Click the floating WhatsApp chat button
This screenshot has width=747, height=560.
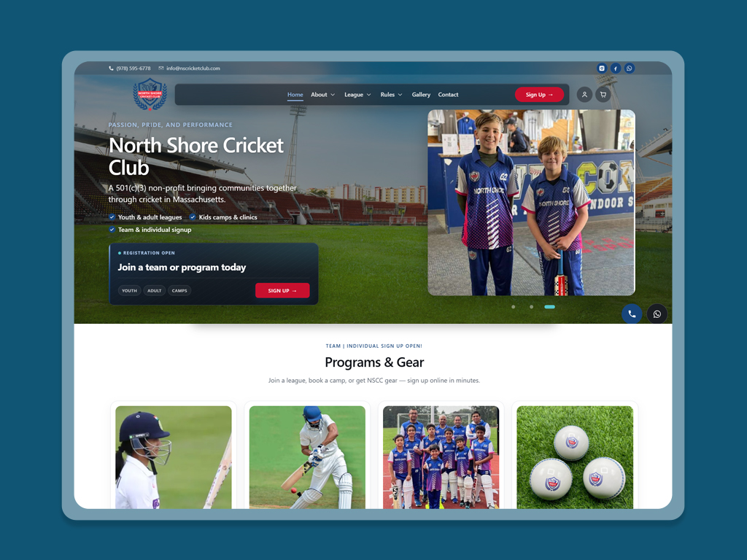pyautogui.click(x=657, y=314)
